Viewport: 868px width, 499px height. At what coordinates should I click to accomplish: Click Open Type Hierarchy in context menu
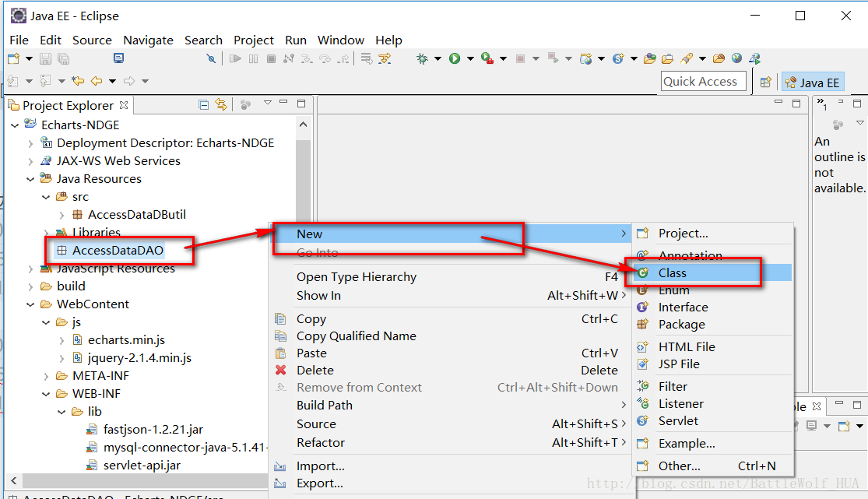click(x=451, y=276)
